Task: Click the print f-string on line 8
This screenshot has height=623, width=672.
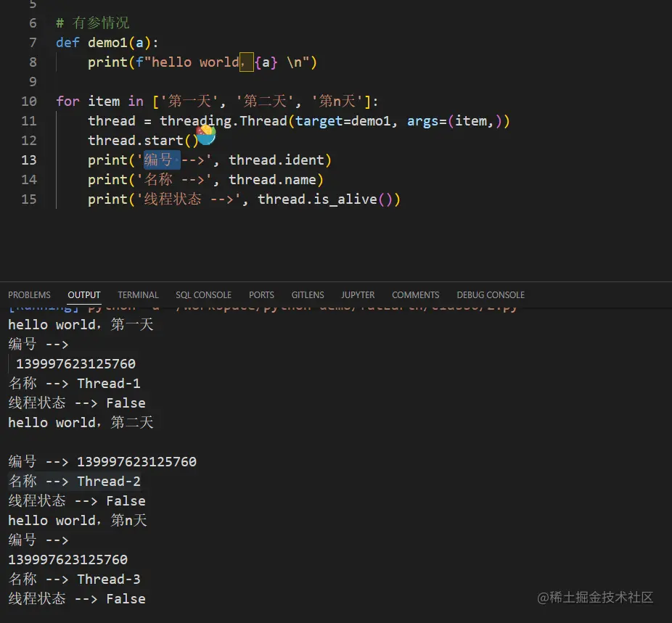Action: click(x=202, y=62)
